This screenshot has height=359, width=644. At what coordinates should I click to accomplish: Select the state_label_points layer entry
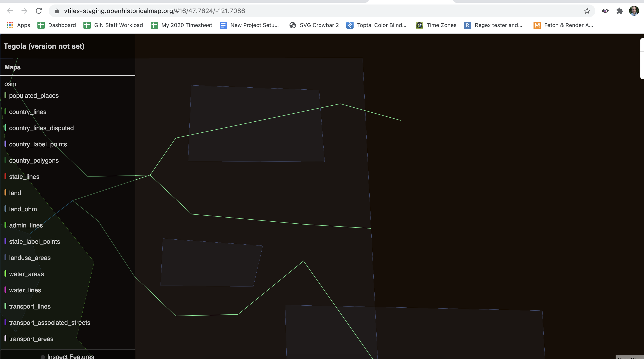point(32,242)
